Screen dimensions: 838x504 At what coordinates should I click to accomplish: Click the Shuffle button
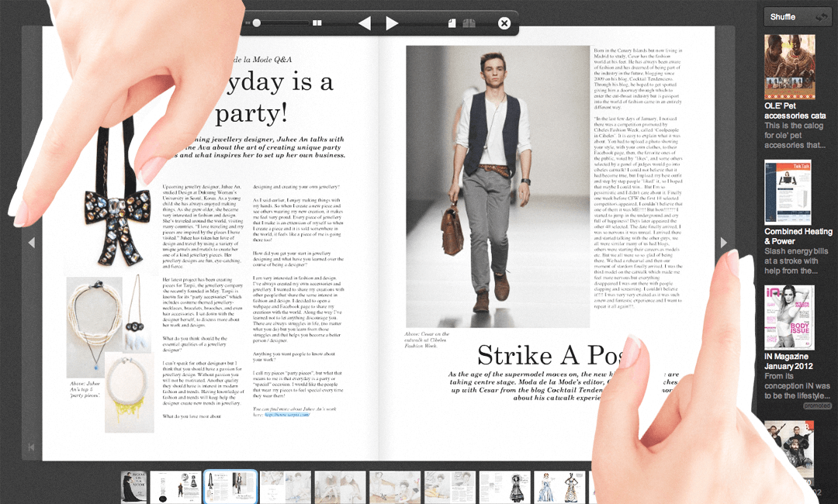(798, 17)
